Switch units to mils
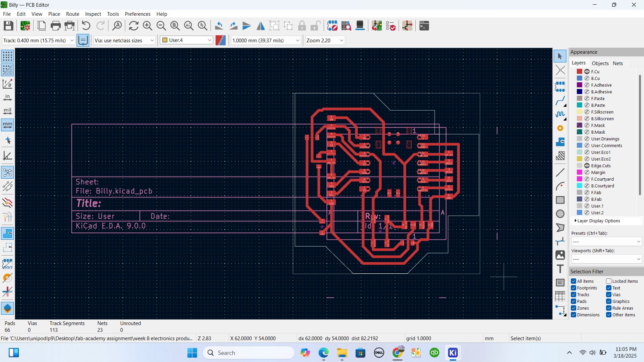 (x=7, y=111)
